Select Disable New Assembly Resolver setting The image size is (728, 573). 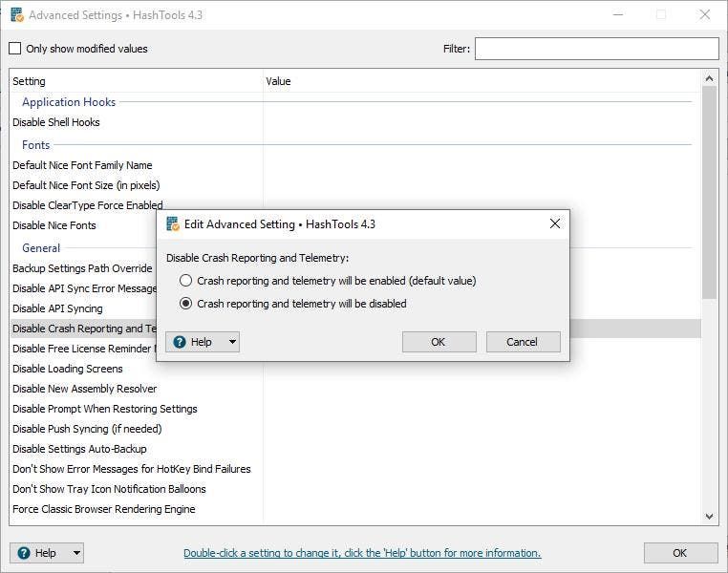click(x=84, y=389)
